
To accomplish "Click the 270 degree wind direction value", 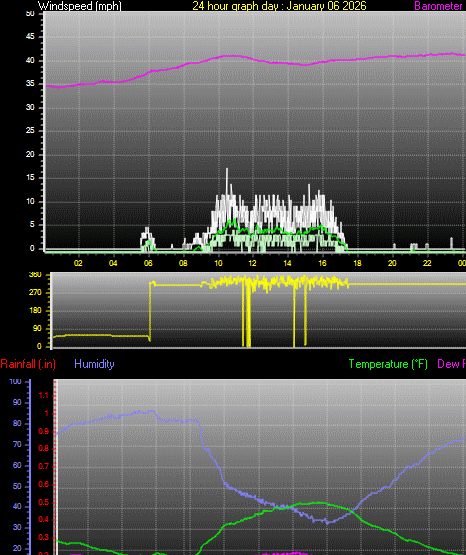I will pos(35,292).
